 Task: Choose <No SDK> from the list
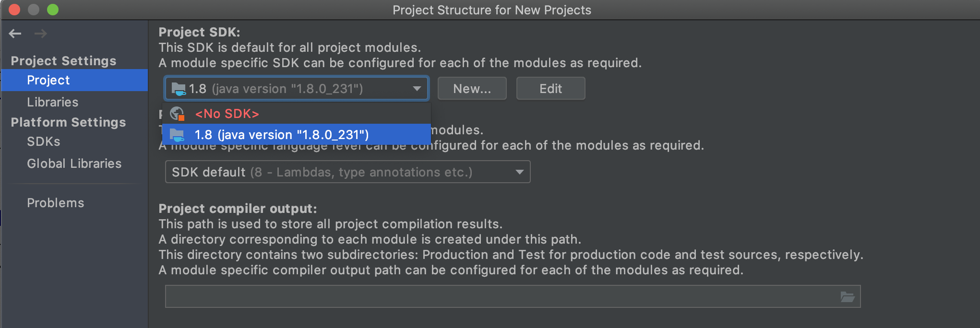click(227, 114)
